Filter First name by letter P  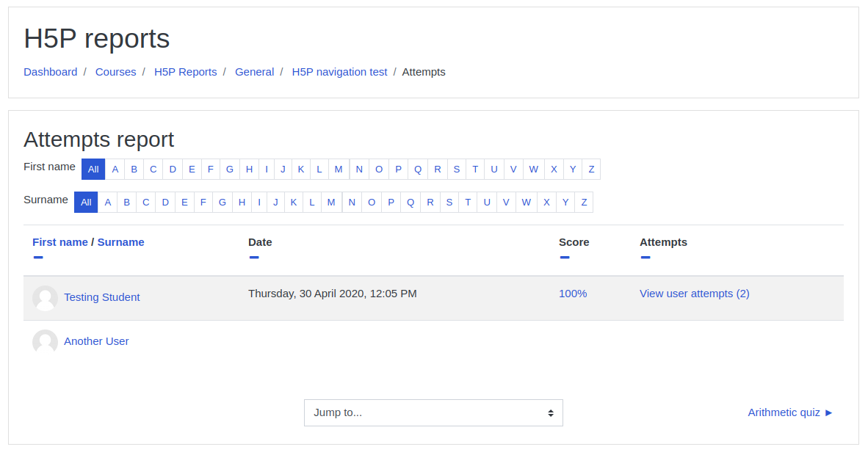pos(398,170)
